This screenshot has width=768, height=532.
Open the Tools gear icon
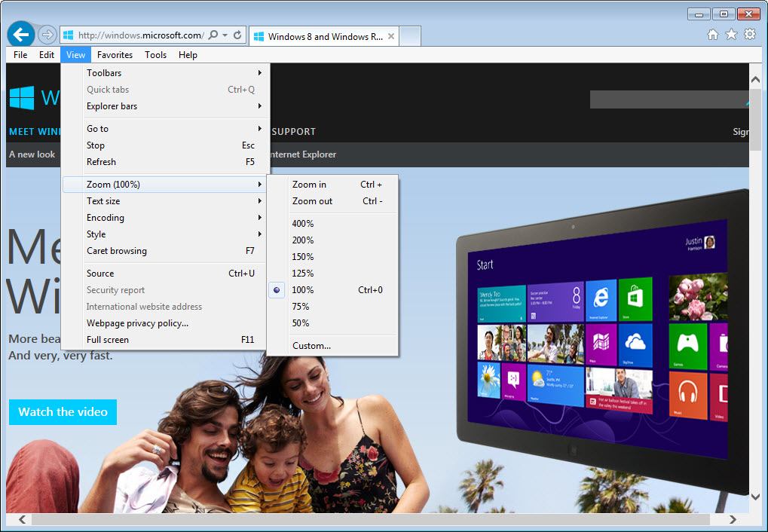click(x=750, y=35)
